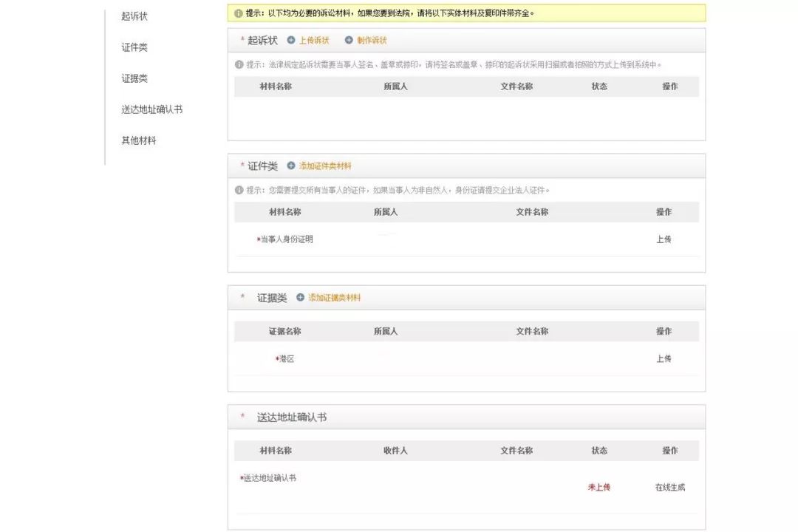Click the info icon in yellow tip banner
The image size is (798, 532).
point(238,13)
